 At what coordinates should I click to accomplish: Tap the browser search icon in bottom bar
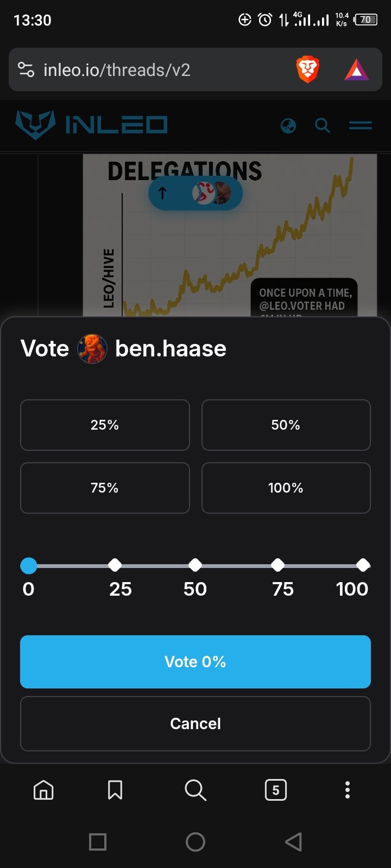click(x=195, y=790)
